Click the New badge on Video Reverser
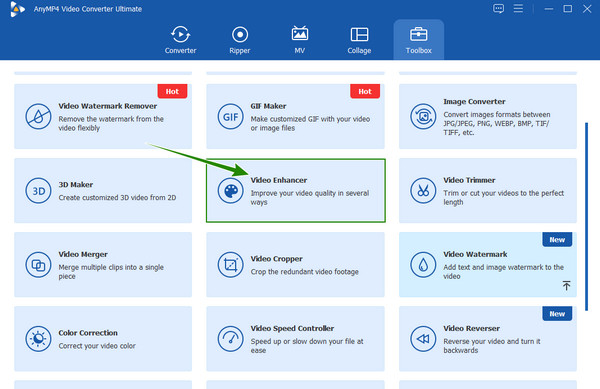 click(557, 314)
